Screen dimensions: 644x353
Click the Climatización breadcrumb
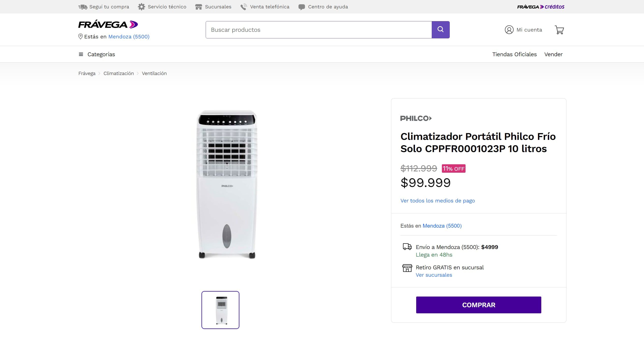point(118,73)
